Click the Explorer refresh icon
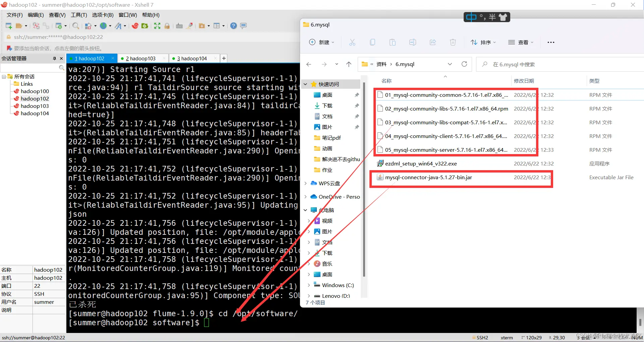 pos(464,64)
